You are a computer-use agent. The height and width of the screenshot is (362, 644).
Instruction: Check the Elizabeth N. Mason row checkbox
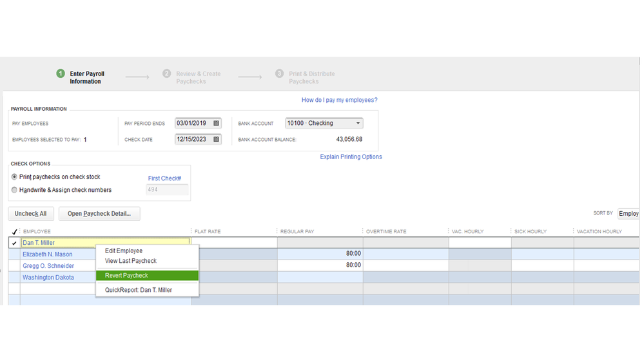14,254
